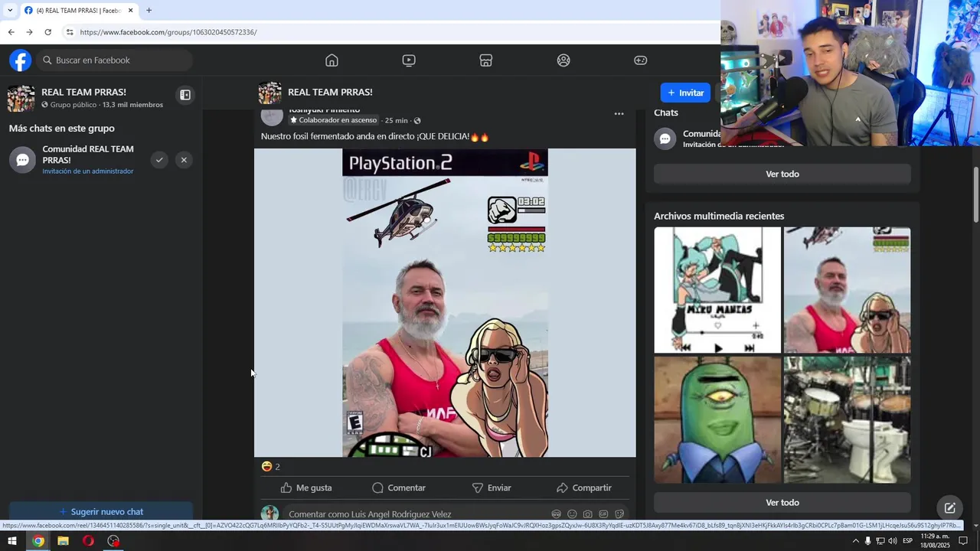Screen dimensions: 980x551
Task: Click Comentar under the post
Action: (399, 487)
